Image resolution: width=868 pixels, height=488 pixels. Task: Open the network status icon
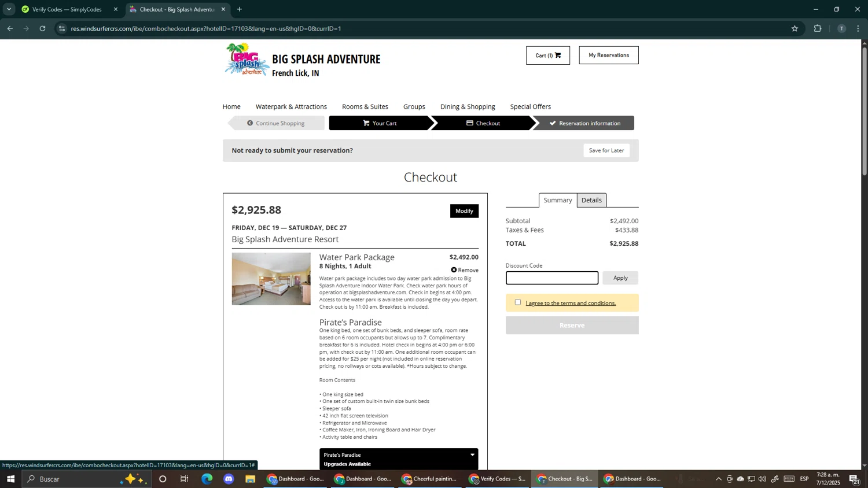click(751, 479)
